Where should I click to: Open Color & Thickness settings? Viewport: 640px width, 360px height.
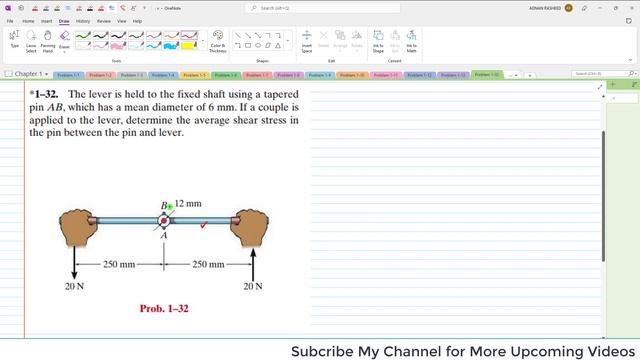[x=218, y=41]
